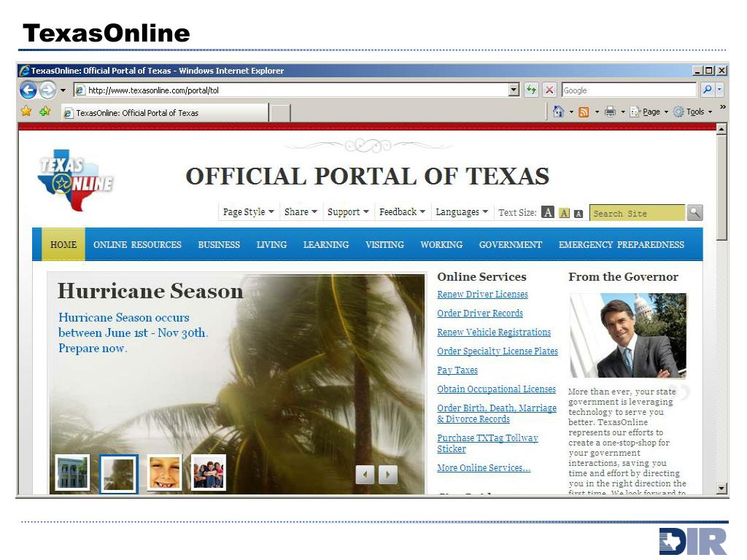Screen dimensions: 747x560
Task: Click the RSS feeds icon
Action: (x=584, y=112)
